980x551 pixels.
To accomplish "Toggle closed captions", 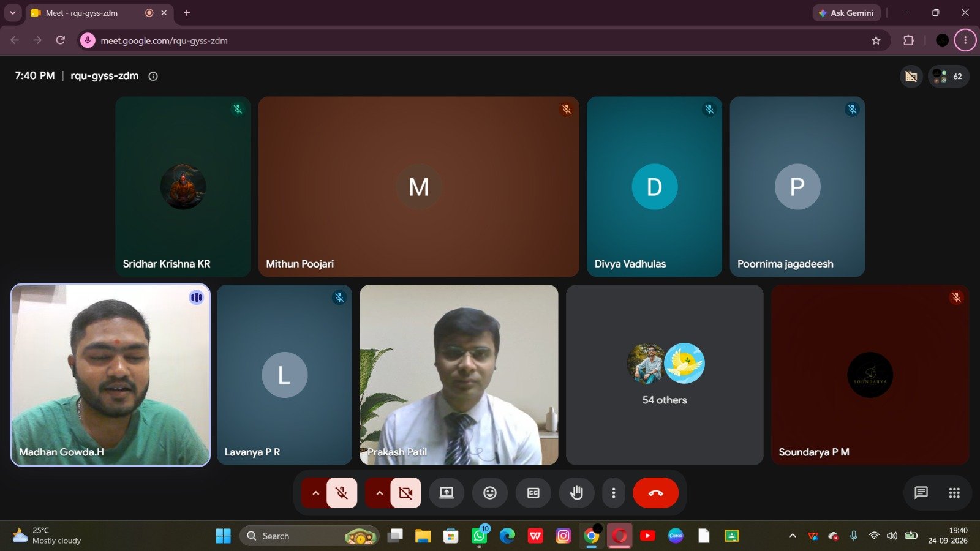I will (x=533, y=493).
